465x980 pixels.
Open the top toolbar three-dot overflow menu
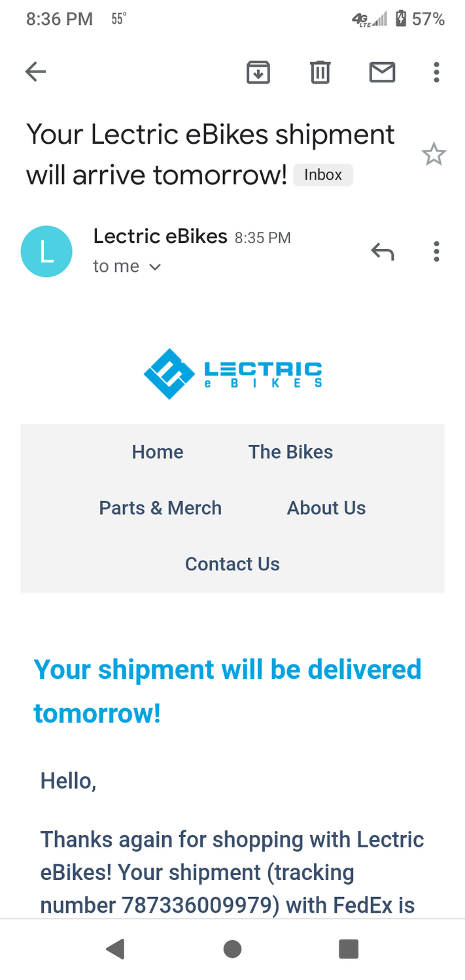point(436,72)
